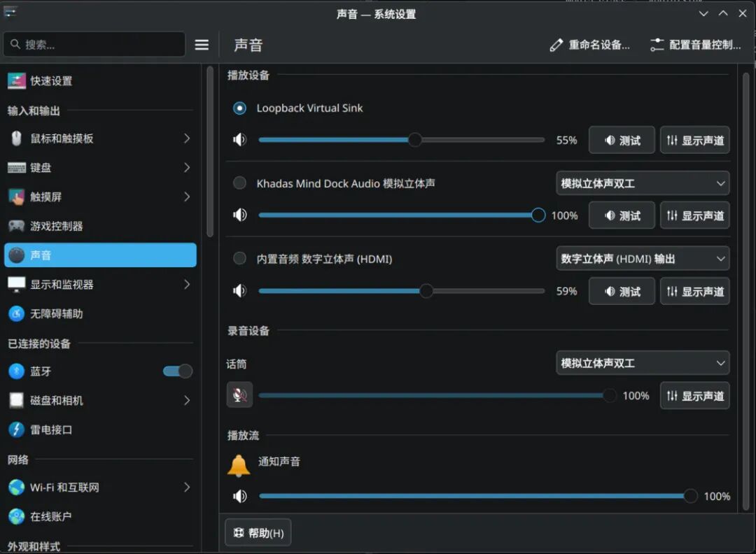Image resolution: width=756 pixels, height=554 pixels.
Task: Click the 帮助(H) help button
Action: 258,533
